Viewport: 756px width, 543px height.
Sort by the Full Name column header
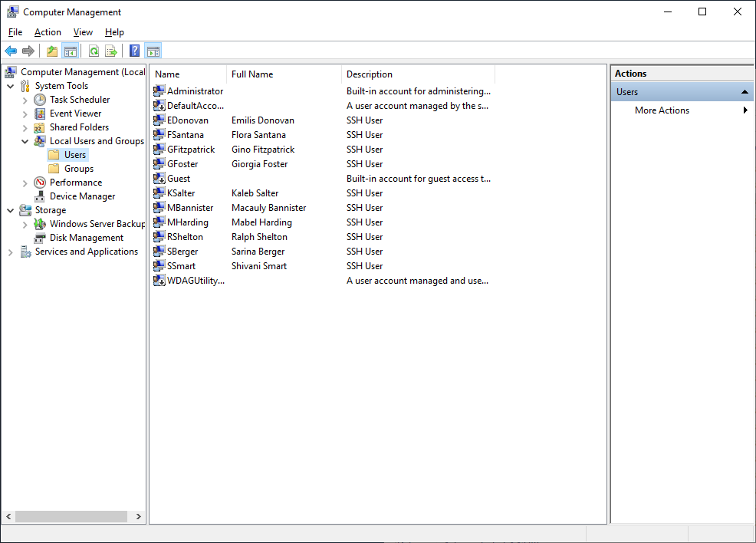pyautogui.click(x=284, y=74)
